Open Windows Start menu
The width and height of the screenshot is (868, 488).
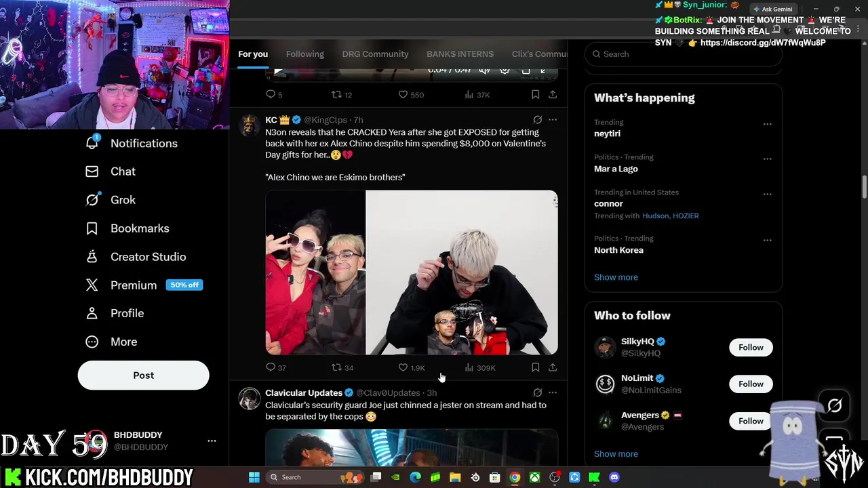click(254, 477)
